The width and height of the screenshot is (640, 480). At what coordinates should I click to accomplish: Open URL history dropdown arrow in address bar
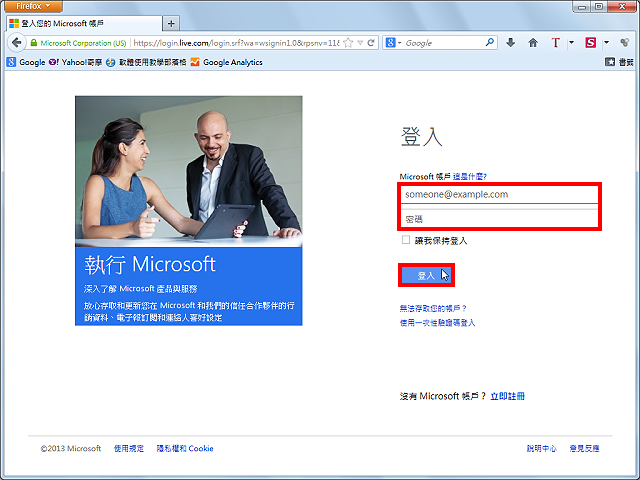tap(360, 42)
